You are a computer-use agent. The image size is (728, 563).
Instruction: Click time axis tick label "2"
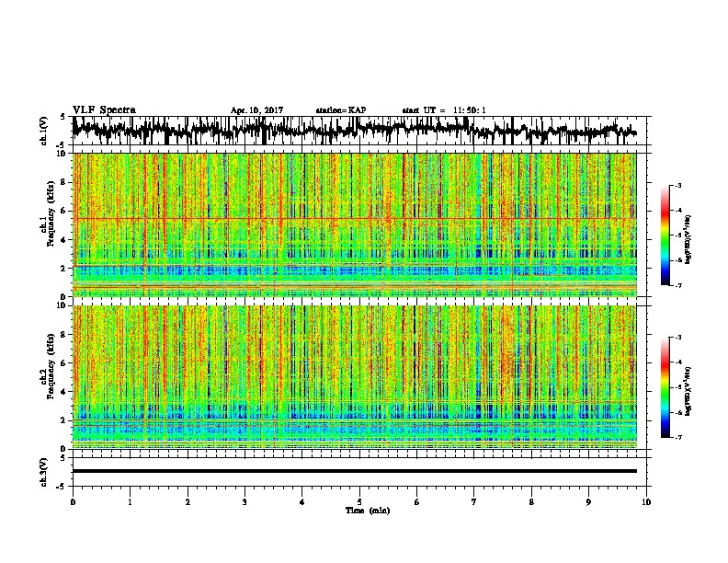188,502
